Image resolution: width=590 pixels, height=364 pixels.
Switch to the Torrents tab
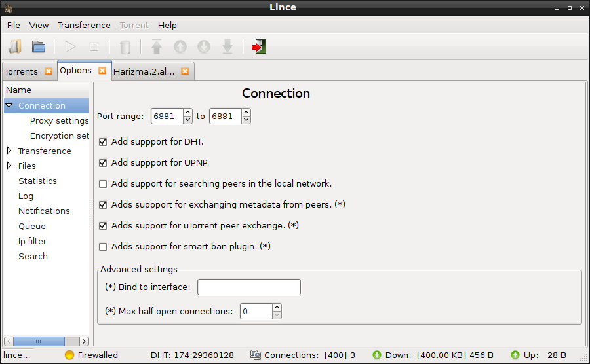tap(22, 71)
